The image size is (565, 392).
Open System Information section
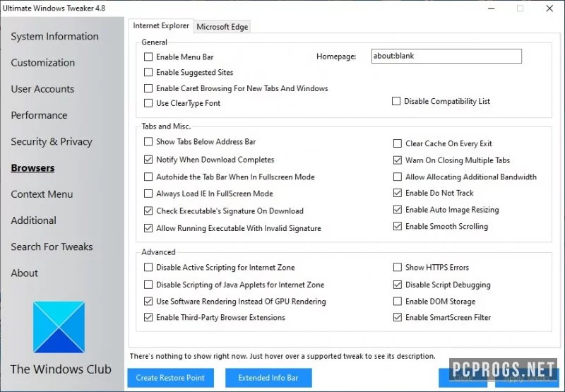tap(54, 36)
